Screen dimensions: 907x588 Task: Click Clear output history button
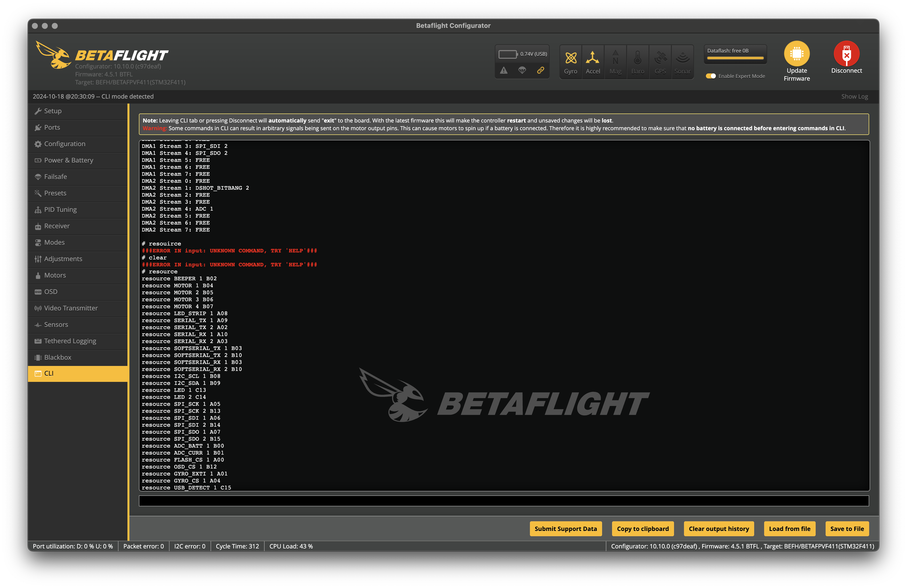719,529
